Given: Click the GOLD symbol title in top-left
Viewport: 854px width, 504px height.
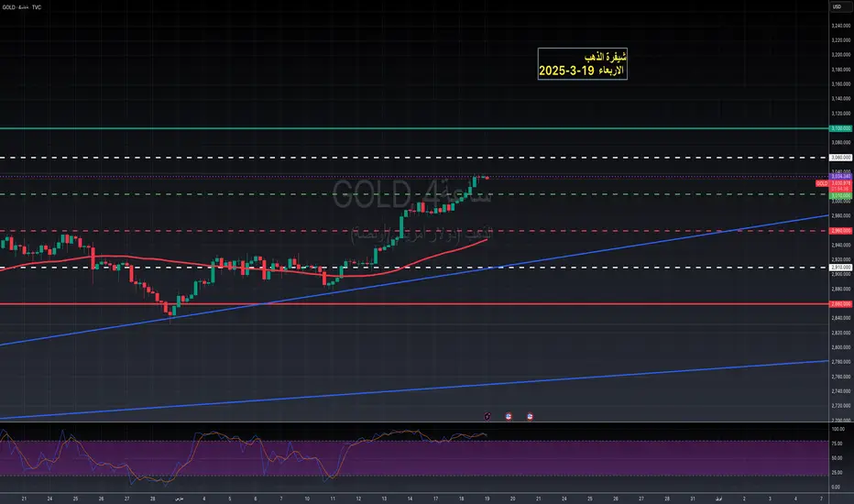Looking at the screenshot, I should click(9, 7).
